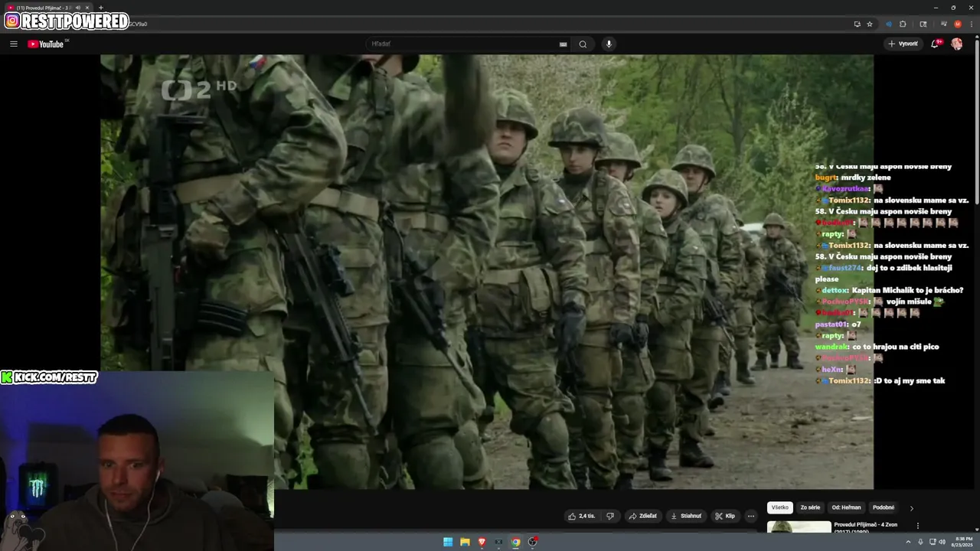This screenshot has height=551, width=980.
Task: Open the Provedul Přijímač 4 thumbnail
Action: click(x=799, y=527)
